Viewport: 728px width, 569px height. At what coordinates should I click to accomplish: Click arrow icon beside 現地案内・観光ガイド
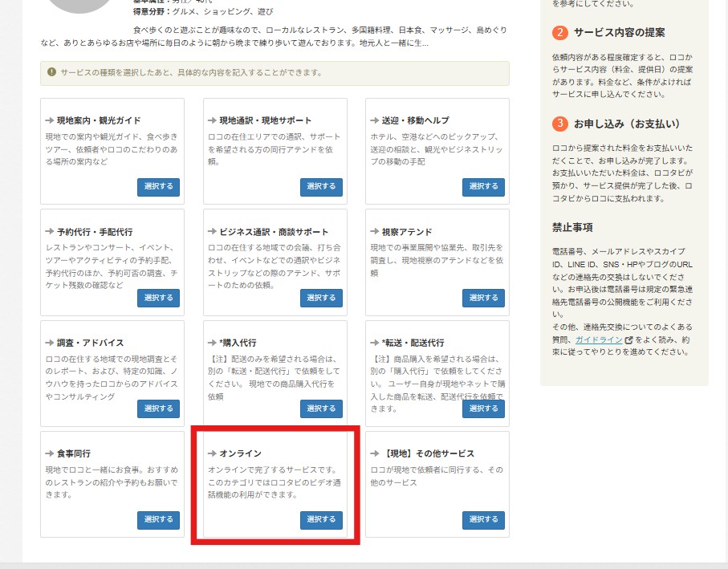[50, 120]
